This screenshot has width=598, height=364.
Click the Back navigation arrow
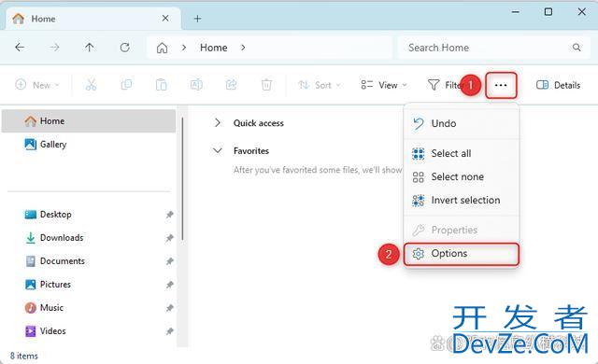[x=20, y=48]
